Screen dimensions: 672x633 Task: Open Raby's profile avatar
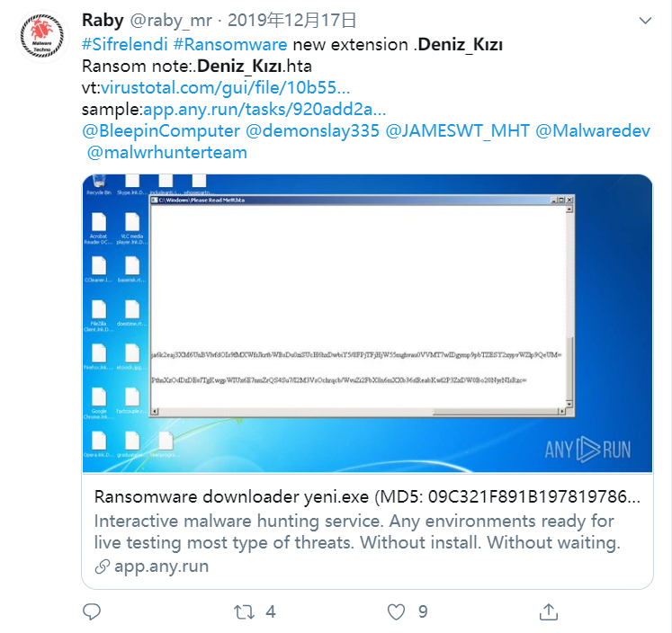click(x=42, y=36)
